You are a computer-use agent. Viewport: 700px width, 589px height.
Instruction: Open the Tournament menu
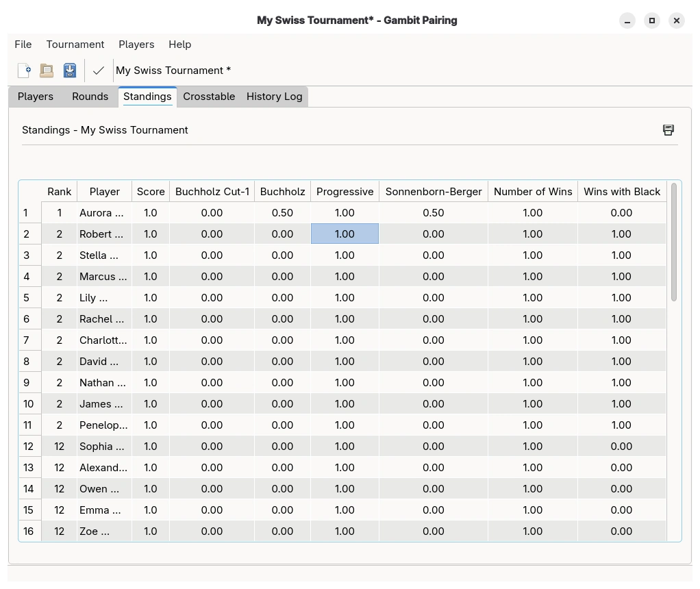75,45
